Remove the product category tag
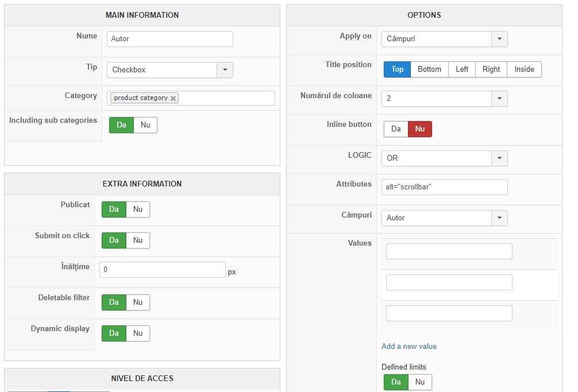Screen dimensions: 578x392 [173, 98]
